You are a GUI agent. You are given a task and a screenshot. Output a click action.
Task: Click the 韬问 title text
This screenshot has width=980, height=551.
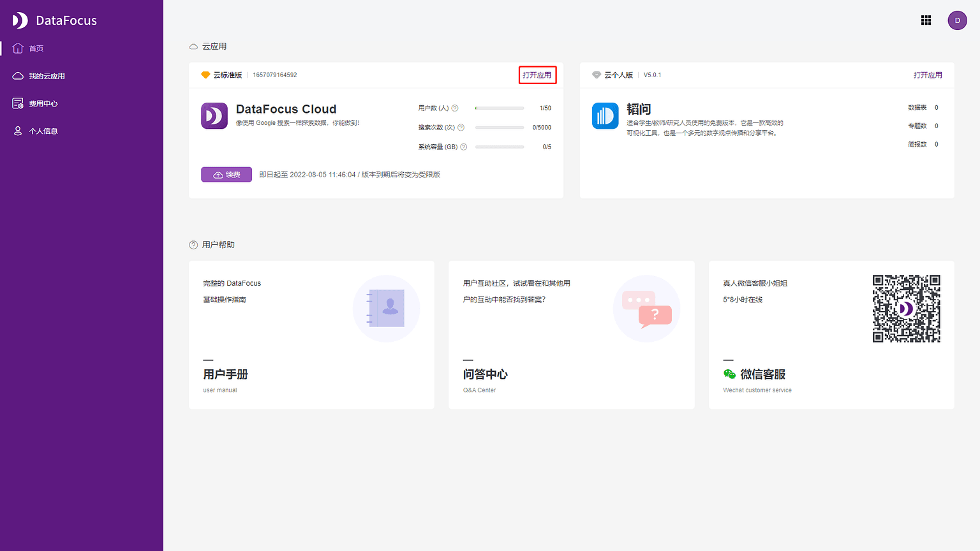tap(639, 109)
